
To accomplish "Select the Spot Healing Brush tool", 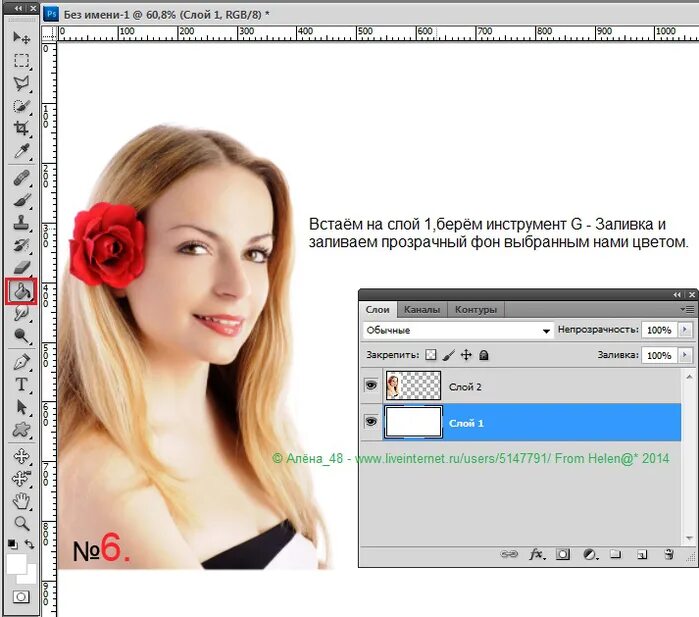I will pyautogui.click(x=21, y=178).
